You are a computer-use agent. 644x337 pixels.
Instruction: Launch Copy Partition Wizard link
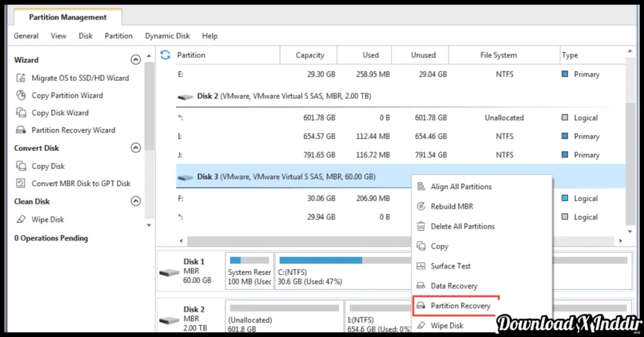67,95
